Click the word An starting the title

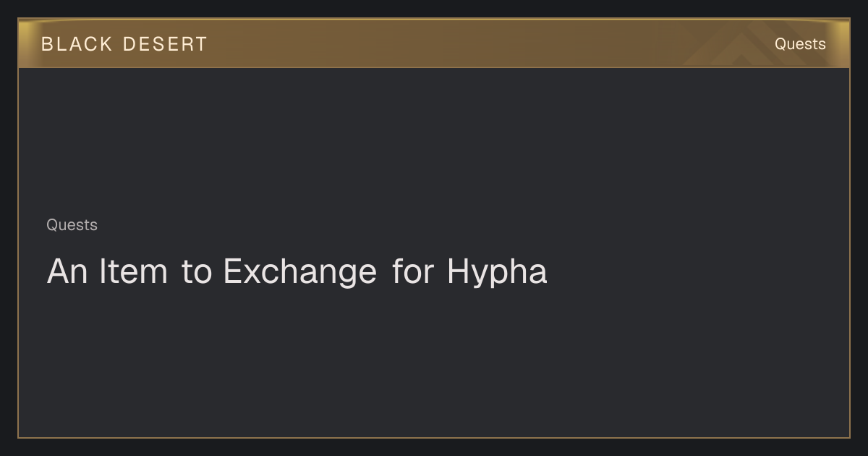pos(67,271)
